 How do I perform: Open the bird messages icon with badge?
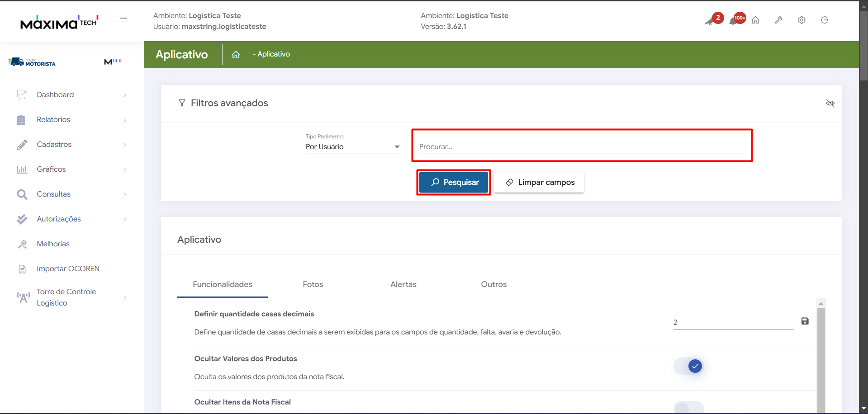[x=710, y=21]
